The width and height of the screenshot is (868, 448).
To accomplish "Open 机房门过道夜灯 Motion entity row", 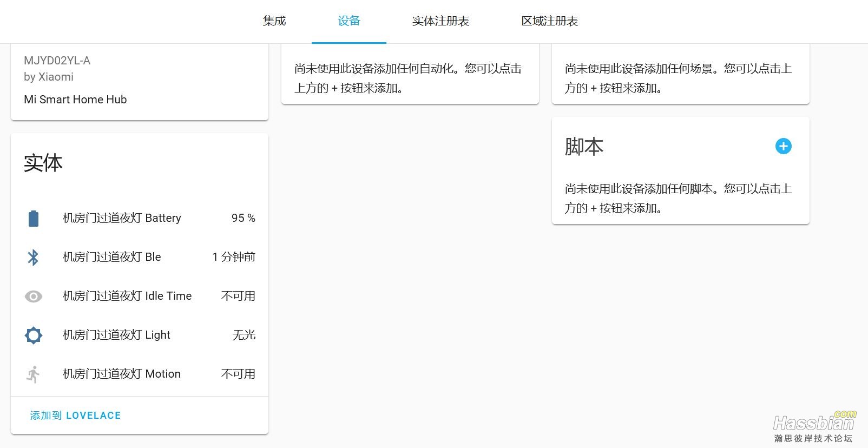I will click(x=140, y=374).
